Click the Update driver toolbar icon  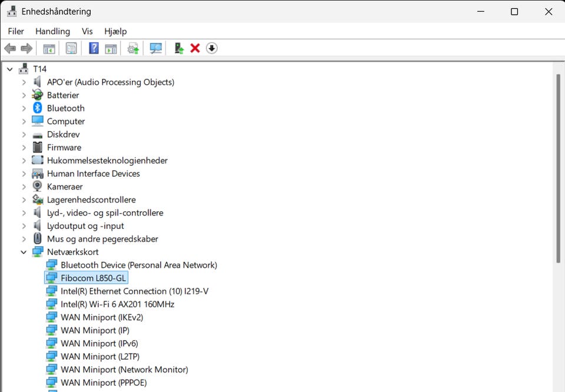point(134,48)
